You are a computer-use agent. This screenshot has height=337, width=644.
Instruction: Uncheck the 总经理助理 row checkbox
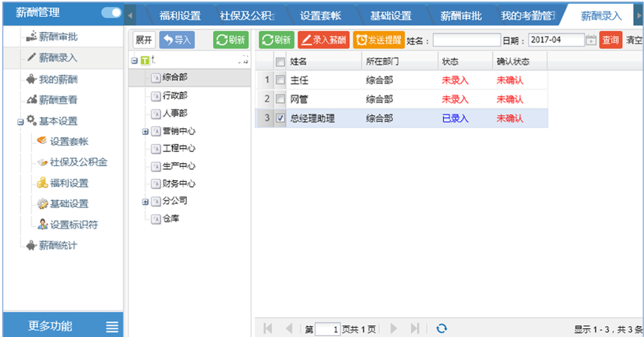(280, 118)
